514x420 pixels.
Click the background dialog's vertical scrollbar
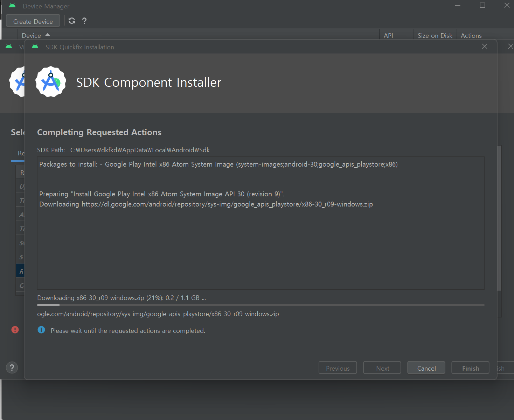point(499,218)
